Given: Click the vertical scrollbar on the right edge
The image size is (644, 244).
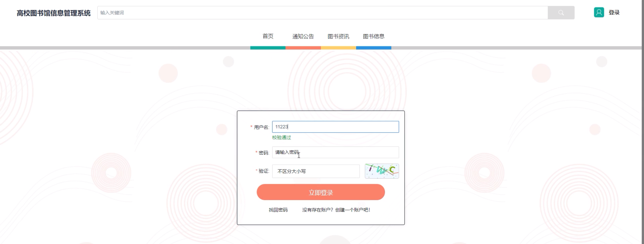Looking at the screenshot, I should 643,122.
